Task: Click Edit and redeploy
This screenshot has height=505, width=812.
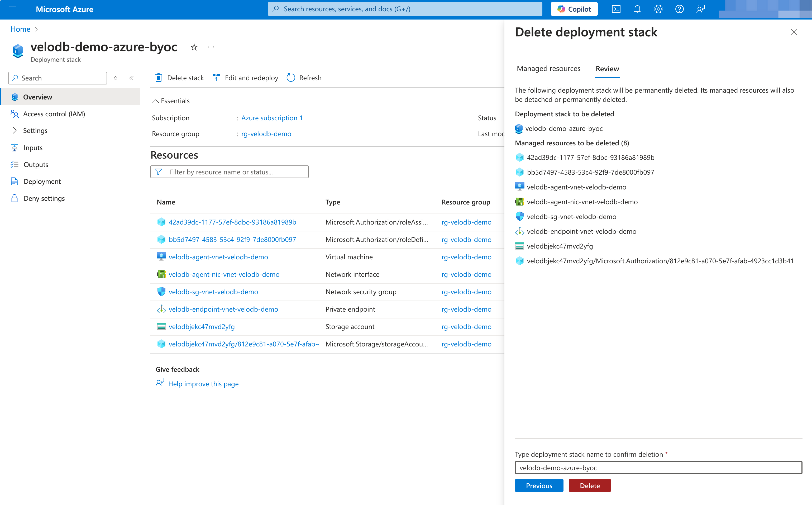Action: tap(245, 78)
